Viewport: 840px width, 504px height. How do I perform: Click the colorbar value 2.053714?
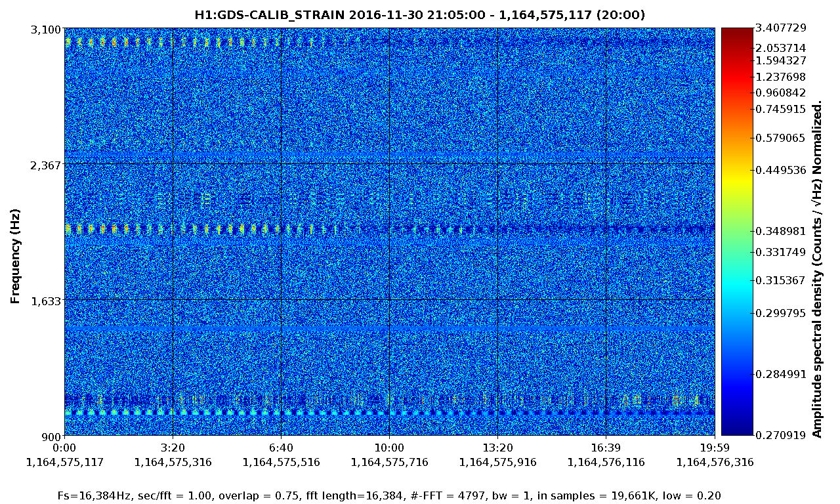(x=780, y=49)
